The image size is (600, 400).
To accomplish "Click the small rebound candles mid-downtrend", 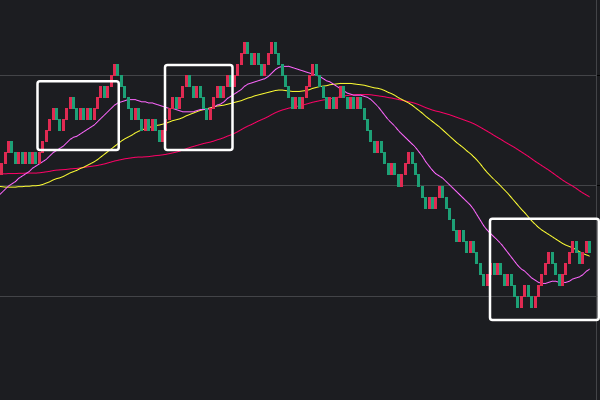I will (x=409, y=160).
